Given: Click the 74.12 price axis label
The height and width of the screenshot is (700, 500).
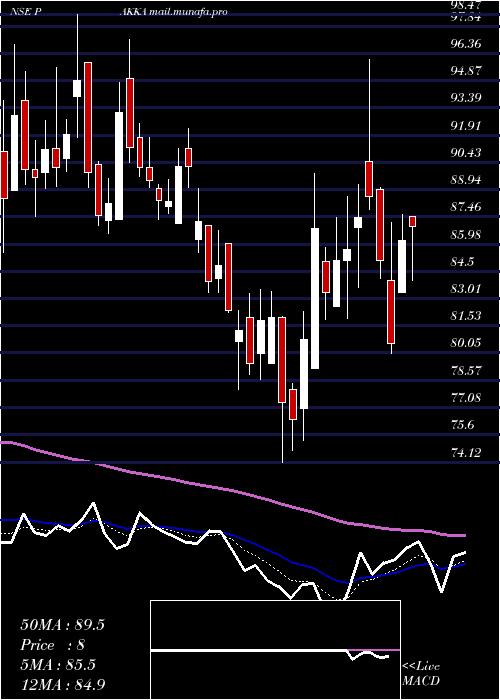Looking at the screenshot, I should pyautogui.click(x=466, y=453).
